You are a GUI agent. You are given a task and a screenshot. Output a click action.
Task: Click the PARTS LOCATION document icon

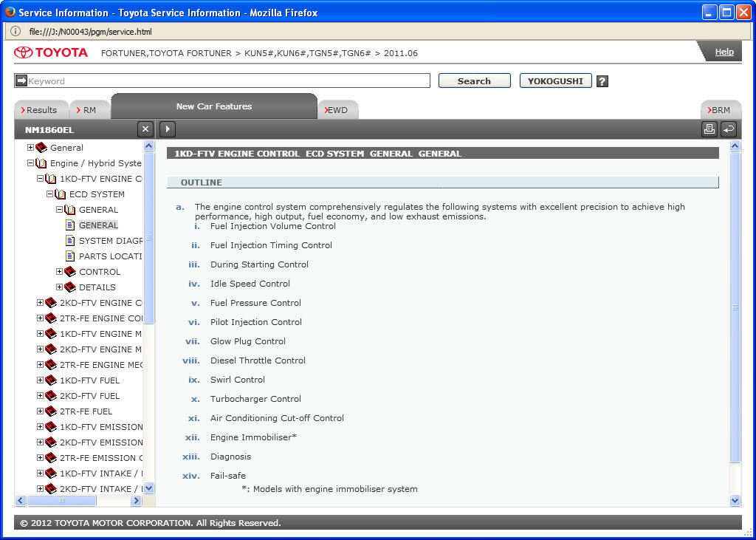tap(70, 256)
